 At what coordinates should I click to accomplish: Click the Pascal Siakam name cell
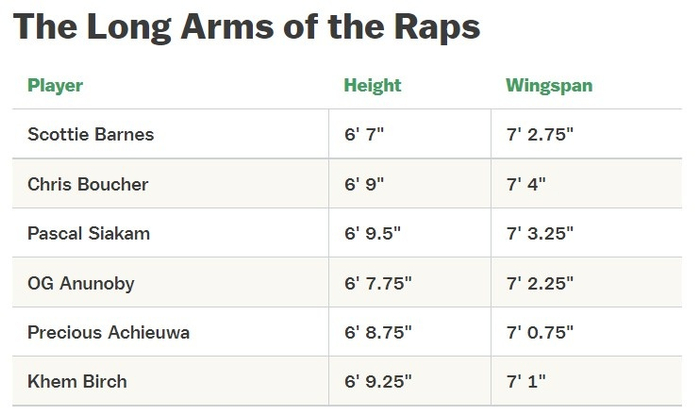(90, 233)
